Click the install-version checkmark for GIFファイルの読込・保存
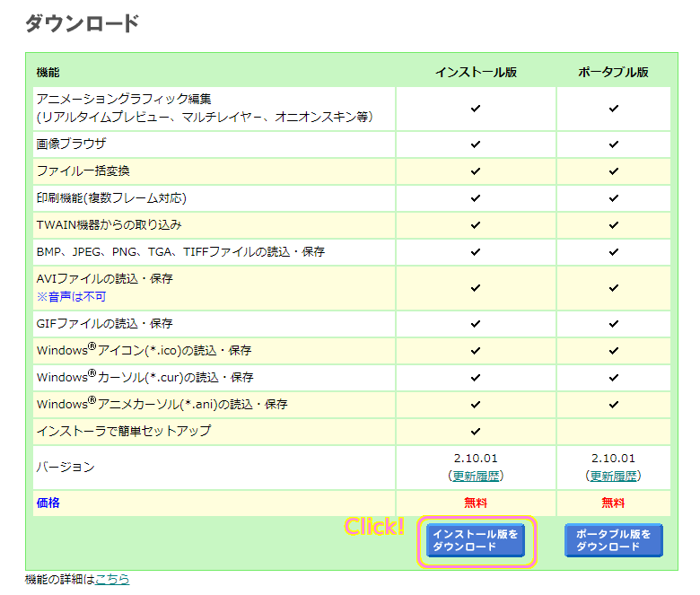 click(x=476, y=323)
